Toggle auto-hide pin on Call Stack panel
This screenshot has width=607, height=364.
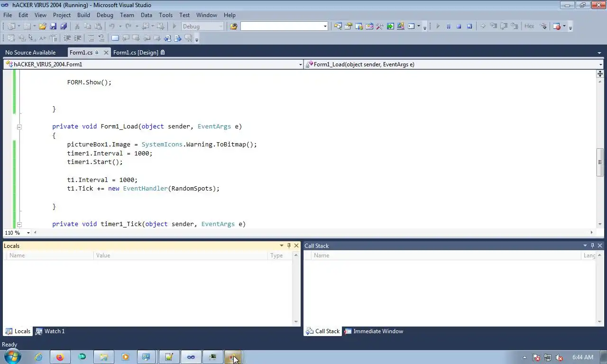click(592, 246)
